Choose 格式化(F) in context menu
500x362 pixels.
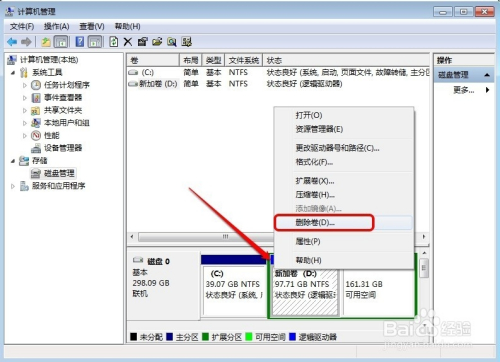(x=343, y=162)
